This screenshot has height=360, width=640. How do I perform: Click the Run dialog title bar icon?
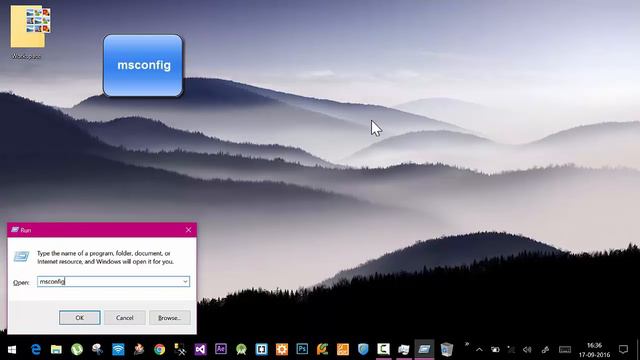[15, 230]
